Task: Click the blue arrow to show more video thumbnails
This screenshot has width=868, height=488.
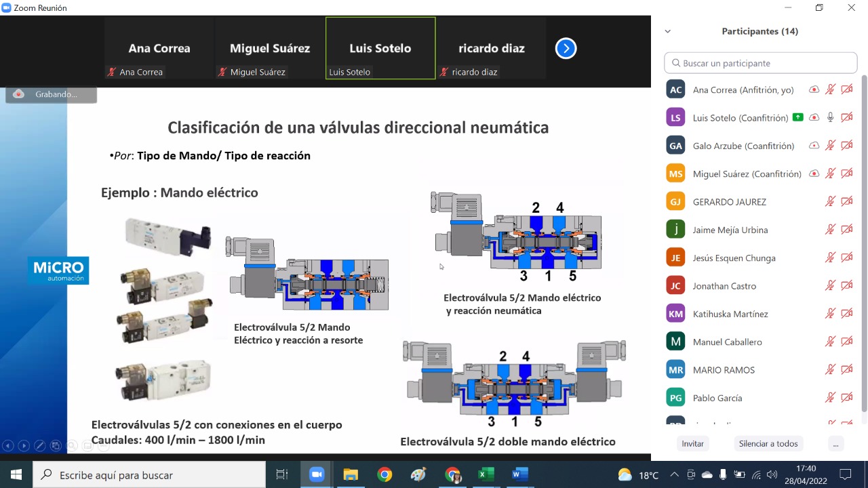Action: [x=566, y=48]
